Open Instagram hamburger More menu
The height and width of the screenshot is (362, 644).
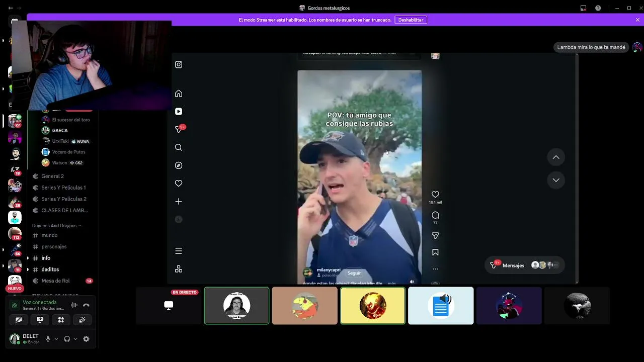[179, 251]
